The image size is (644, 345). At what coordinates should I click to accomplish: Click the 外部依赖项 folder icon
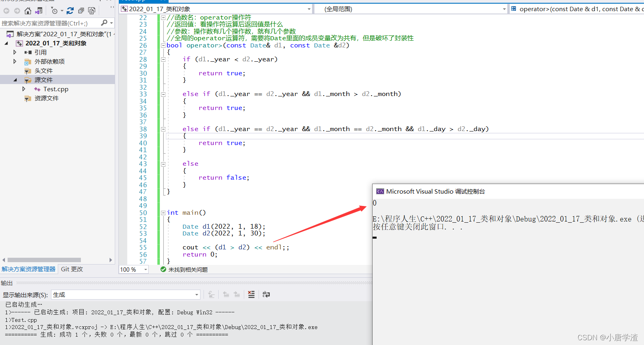pos(28,61)
